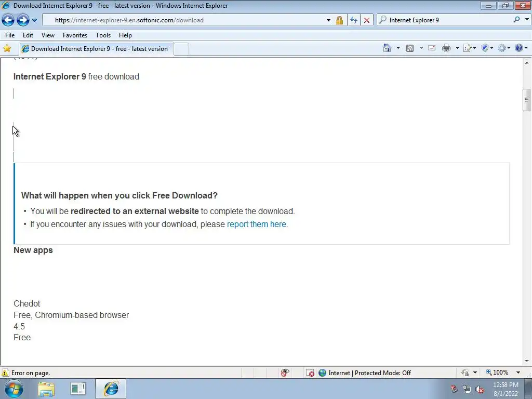Expand the address bar autocomplete dropdown arrow
Screen dimensions: 532x399
[x=328, y=20]
